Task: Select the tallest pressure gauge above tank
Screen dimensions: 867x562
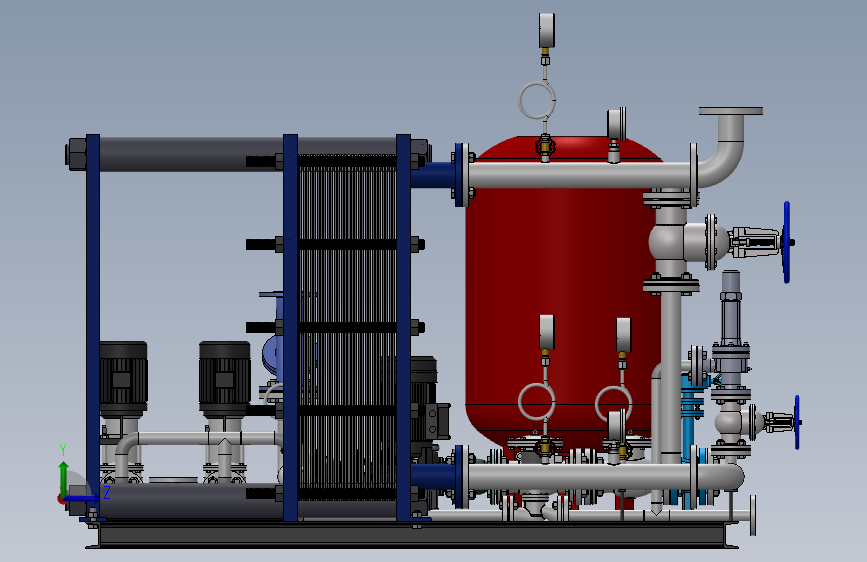Action: click(x=546, y=30)
